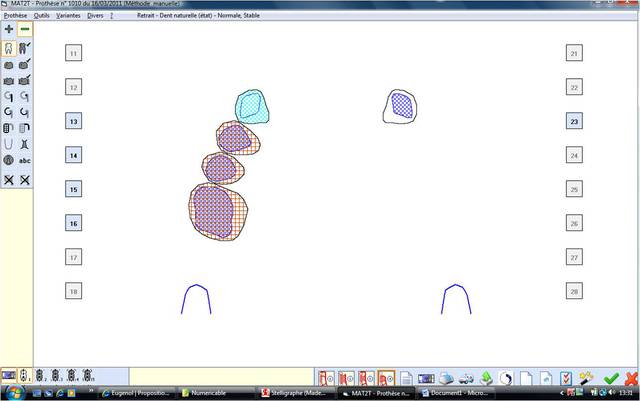Image resolution: width=640 pixels, height=401 pixels.
Task: Toggle tooth number 23 box
Action: (x=573, y=121)
